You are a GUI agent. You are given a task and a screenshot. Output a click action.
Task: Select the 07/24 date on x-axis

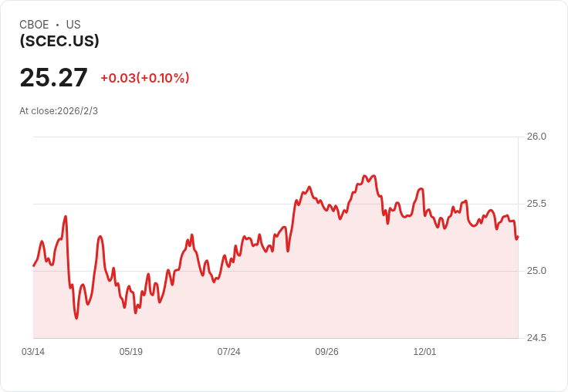pos(229,352)
